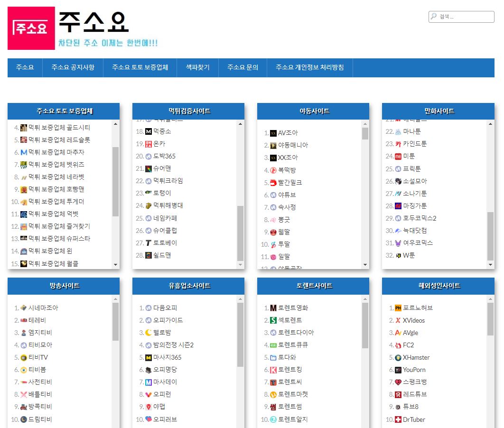Click the search magnifier icon
The image size is (504, 428).
434,16
